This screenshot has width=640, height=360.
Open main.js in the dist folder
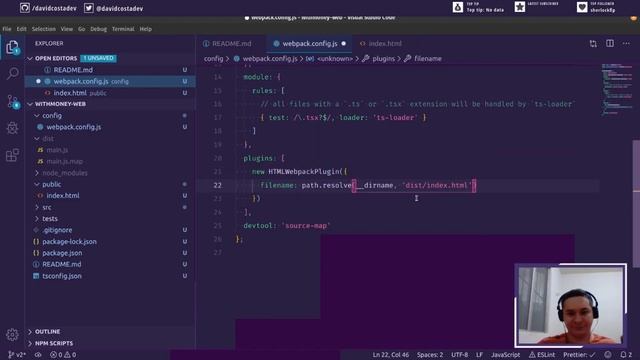click(x=110, y=150)
